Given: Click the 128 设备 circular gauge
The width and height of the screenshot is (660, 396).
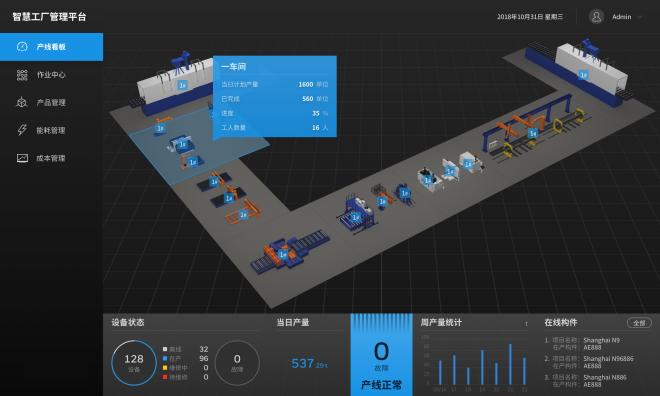Looking at the screenshot, I should point(134,363).
